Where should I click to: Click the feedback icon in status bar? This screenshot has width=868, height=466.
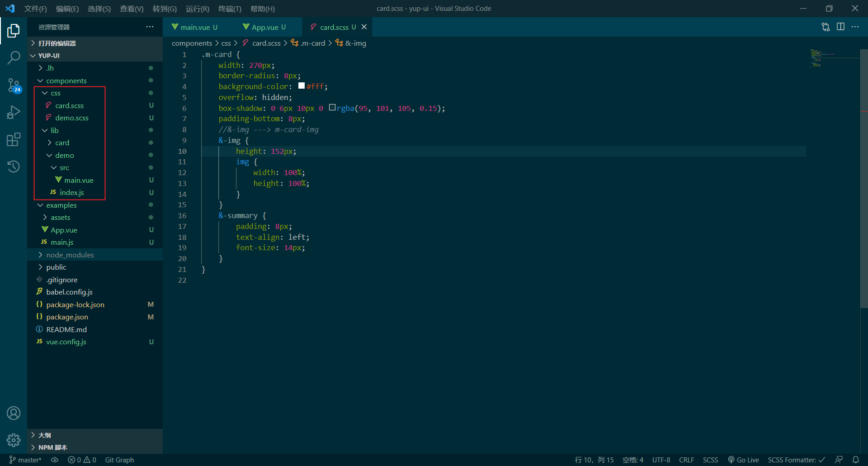tap(839, 460)
